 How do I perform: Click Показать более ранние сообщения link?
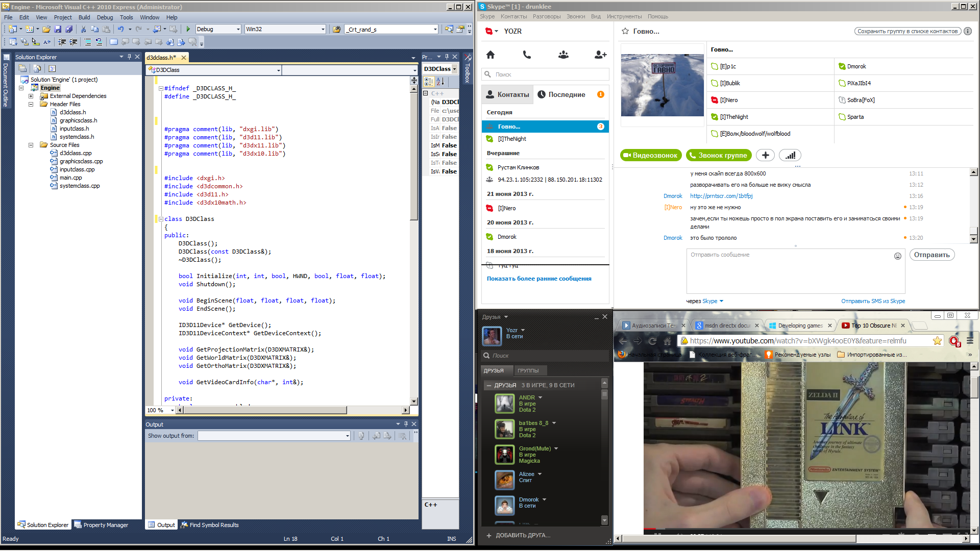(539, 279)
